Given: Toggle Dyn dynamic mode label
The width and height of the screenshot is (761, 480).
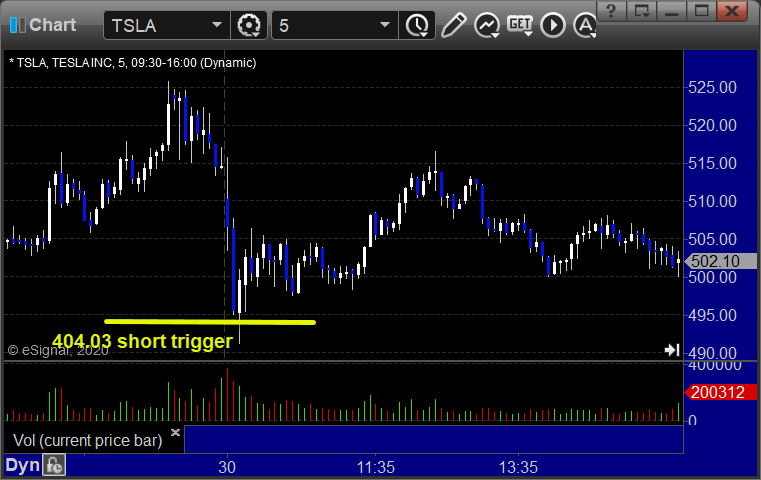Looking at the screenshot, I should (x=22, y=465).
